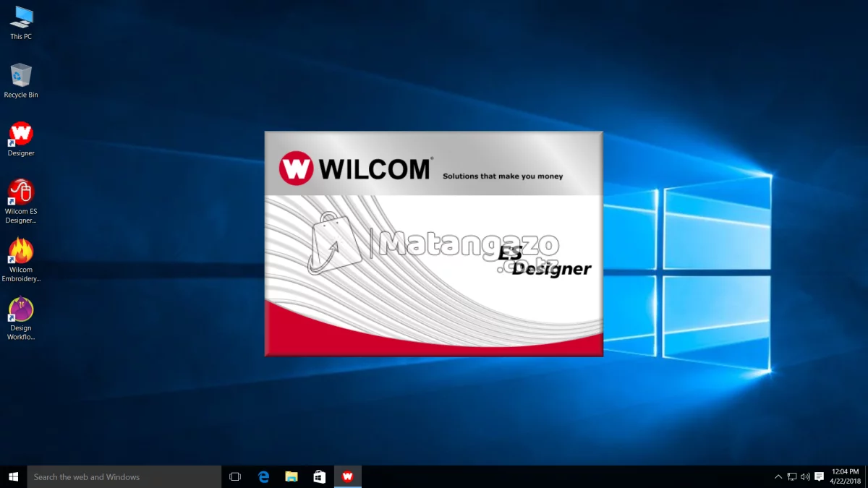Screen dimensions: 868x488
Task: Launch Microsoft Edge from the taskbar
Action: click(x=263, y=476)
